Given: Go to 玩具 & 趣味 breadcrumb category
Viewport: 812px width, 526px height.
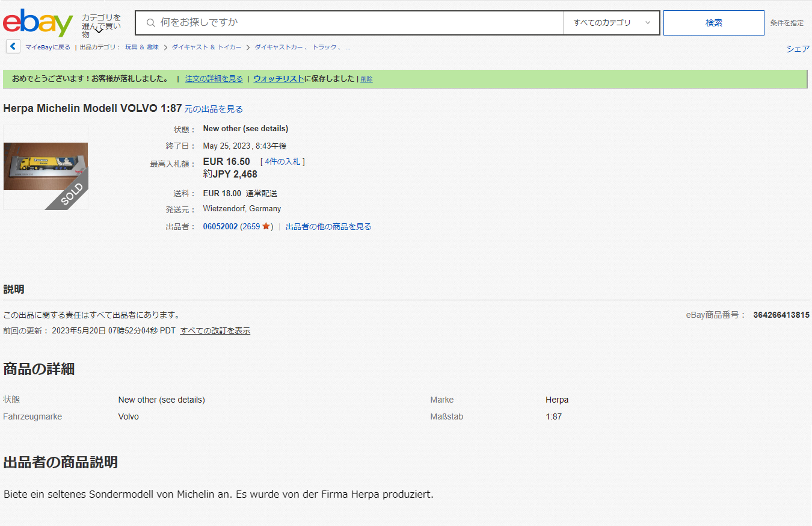Looking at the screenshot, I should click(142, 47).
